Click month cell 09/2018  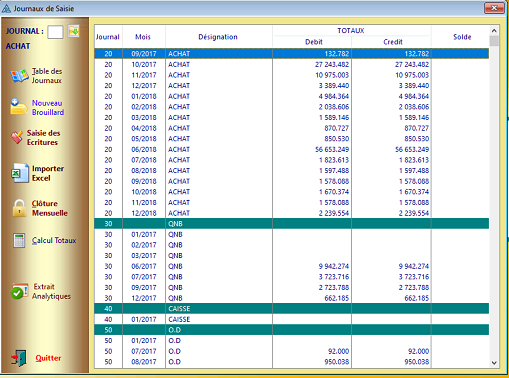coord(144,181)
